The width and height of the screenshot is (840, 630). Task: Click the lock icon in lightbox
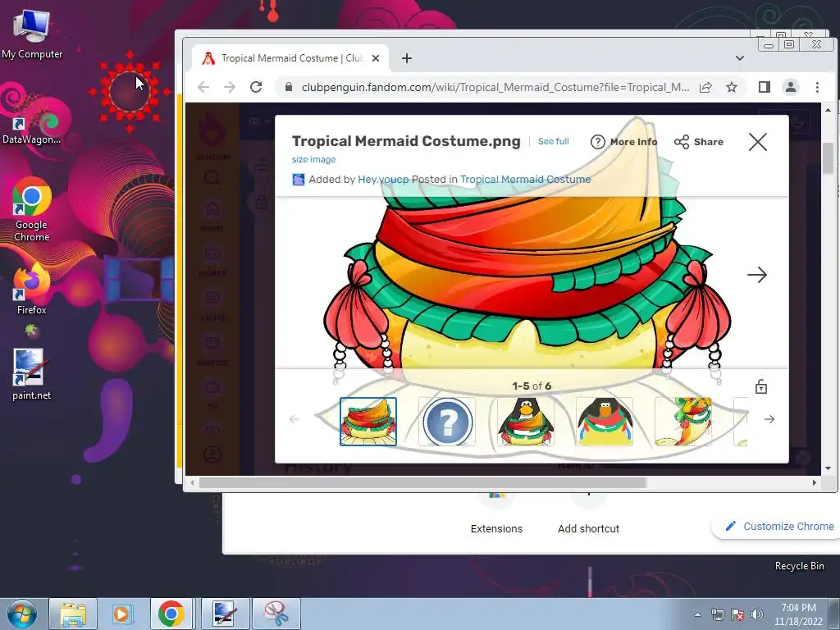coord(760,386)
